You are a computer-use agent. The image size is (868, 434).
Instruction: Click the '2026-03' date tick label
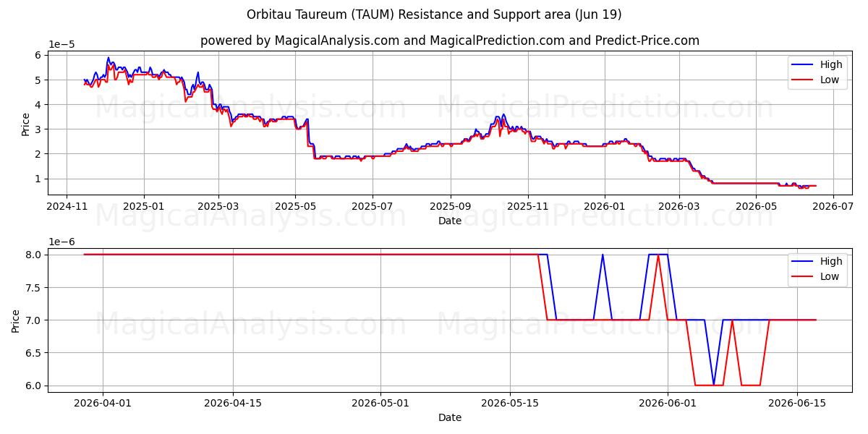[678, 208]
